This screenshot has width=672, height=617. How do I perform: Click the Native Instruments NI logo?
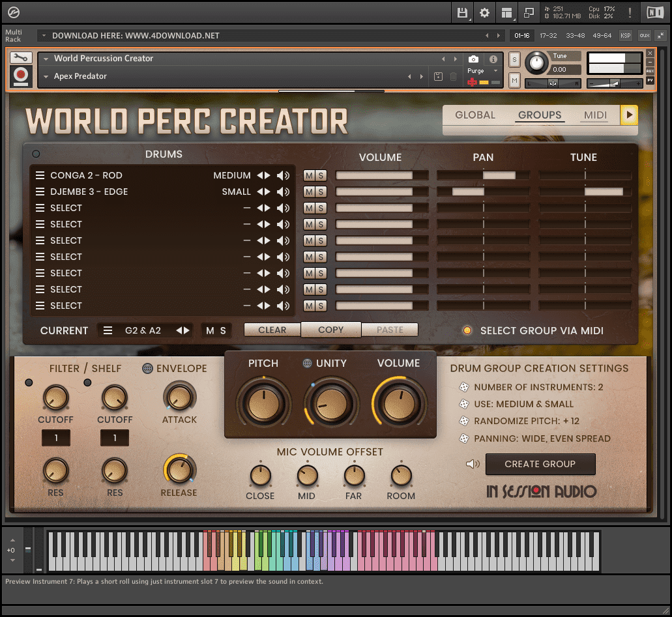pos(655,13)
